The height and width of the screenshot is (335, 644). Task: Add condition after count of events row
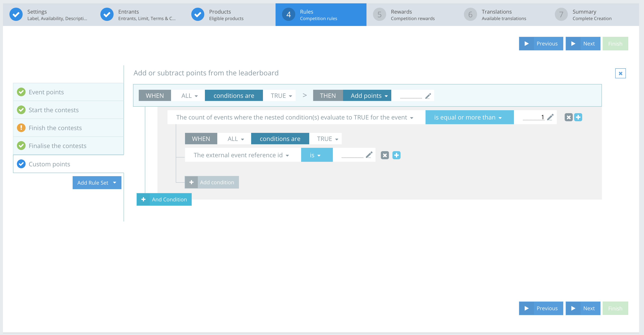pyautogui.click(x=578, y=117)
